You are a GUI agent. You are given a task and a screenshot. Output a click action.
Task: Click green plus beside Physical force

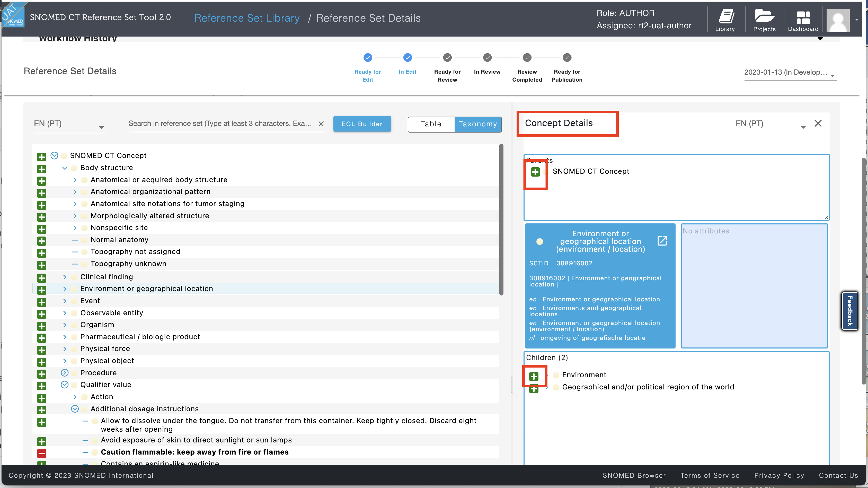[41, 350]
